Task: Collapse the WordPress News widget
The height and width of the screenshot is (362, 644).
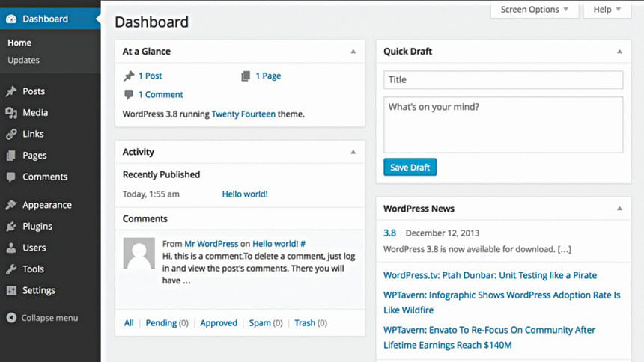Action: (619, 209)
